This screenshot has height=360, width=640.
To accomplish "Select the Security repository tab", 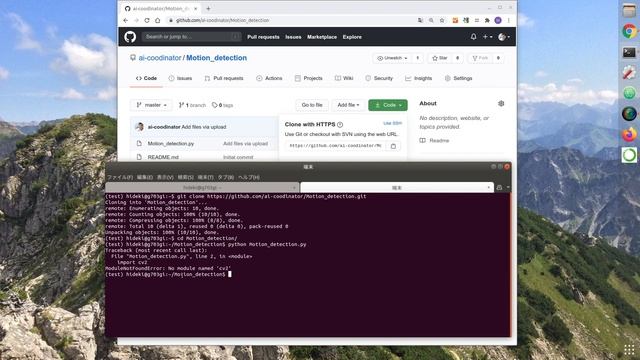I will 379,78.
